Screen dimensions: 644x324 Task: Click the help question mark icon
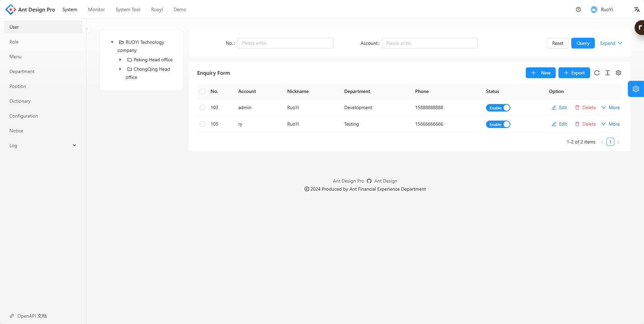coord(578,9)
